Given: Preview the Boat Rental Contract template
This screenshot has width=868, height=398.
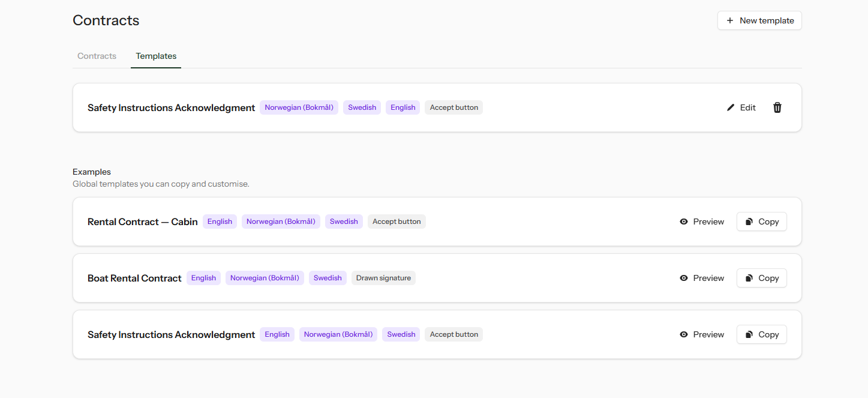Looking at the screenshot, I should [702, 278].
